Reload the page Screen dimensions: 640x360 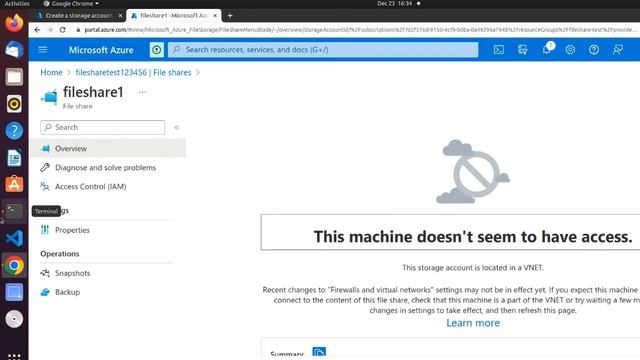62,30
